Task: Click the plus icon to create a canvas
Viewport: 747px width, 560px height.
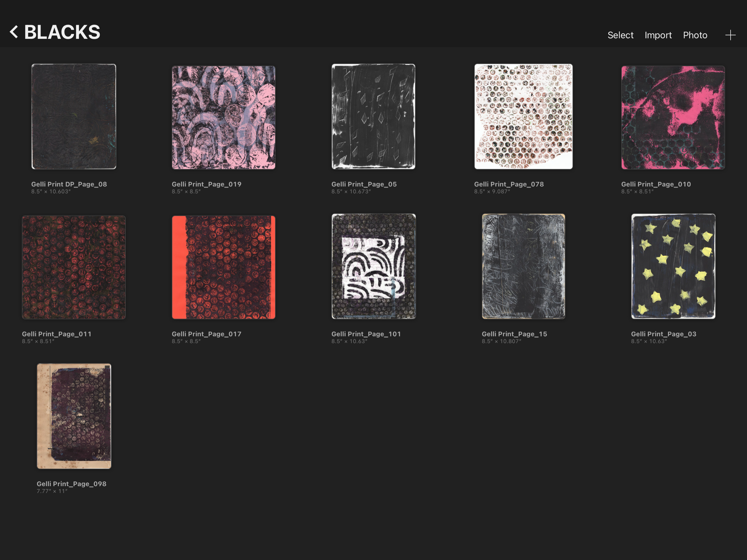Action: pos(730,35)
